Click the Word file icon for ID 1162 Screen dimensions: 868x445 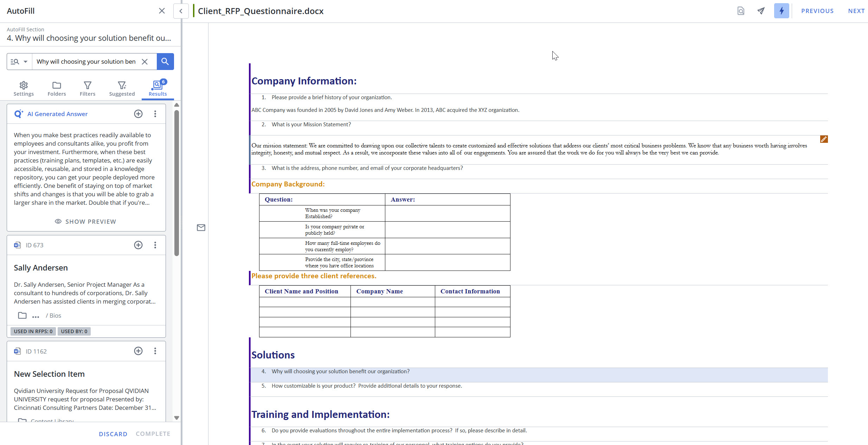click(17, 351)
